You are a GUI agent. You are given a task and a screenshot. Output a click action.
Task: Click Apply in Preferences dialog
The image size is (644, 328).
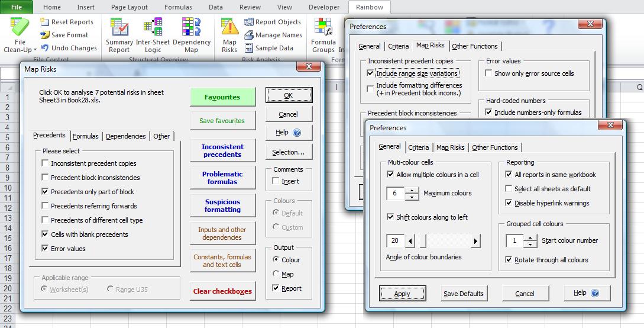pyautogui.click(x=403, y=294)
